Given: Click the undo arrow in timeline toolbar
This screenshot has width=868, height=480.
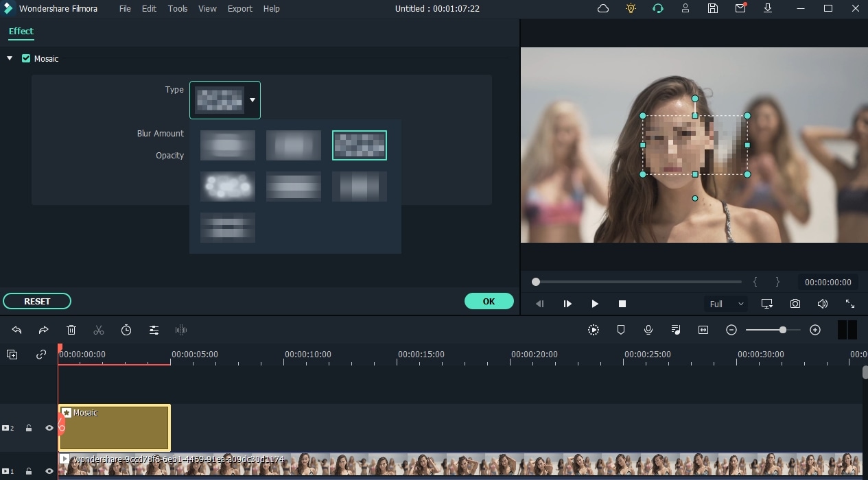Looking at the screenshot, I should (16, 330).
